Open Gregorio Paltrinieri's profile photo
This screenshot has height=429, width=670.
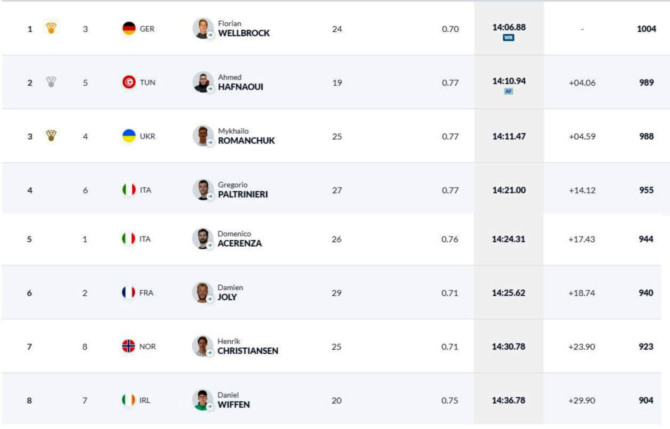[203, 190]
